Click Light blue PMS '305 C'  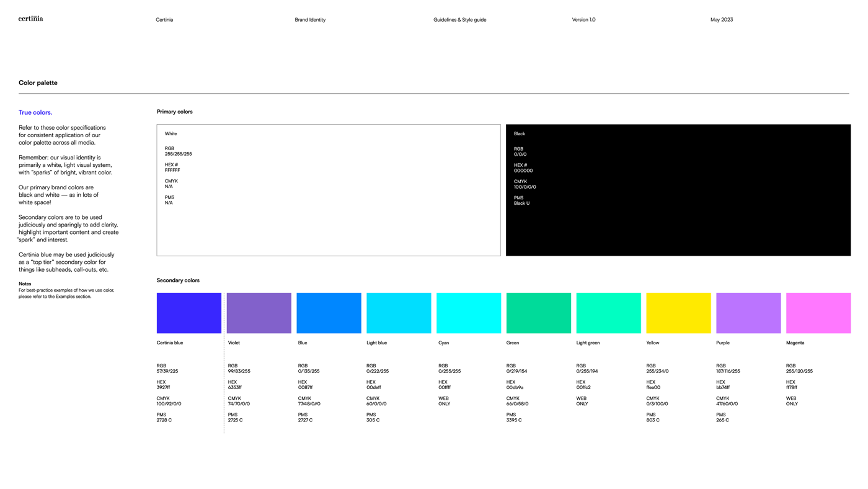click(373, 420)
